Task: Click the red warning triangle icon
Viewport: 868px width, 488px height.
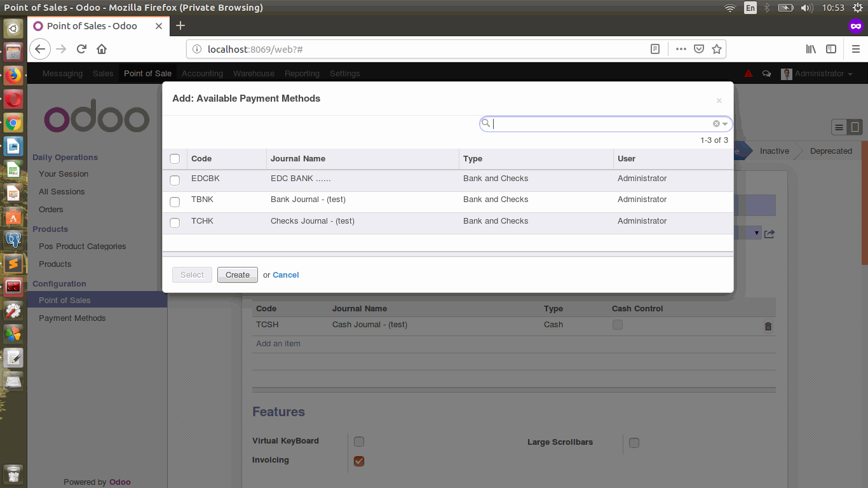Action: (749, 74)
